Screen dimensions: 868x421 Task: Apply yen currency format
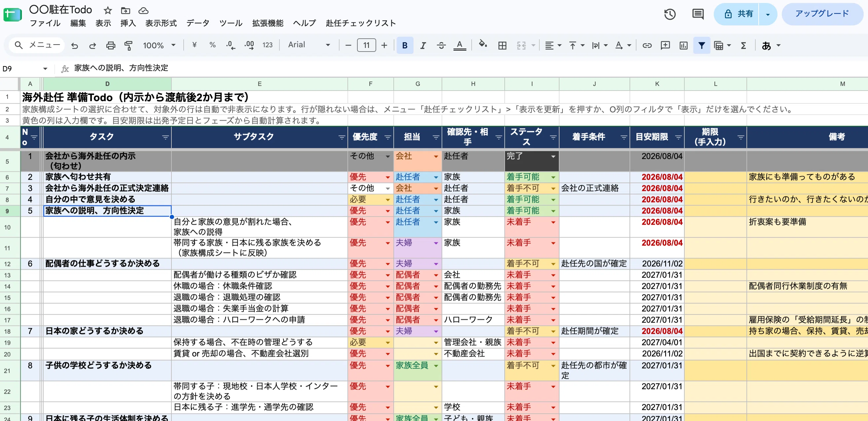point(195,45)
